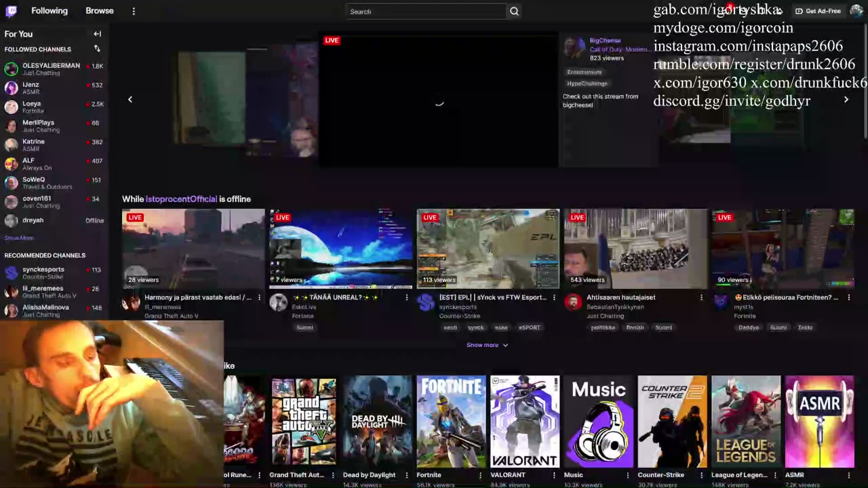Image resolution: width=868 pixels, height=488 pixels.
Task: Open coven161 followed channel
Action: [x=54, y=201]
